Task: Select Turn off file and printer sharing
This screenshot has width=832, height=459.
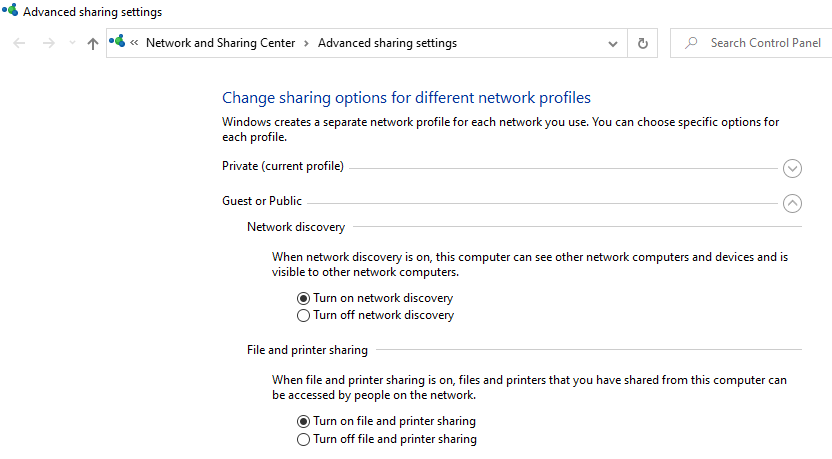Action: pos(303,439)
